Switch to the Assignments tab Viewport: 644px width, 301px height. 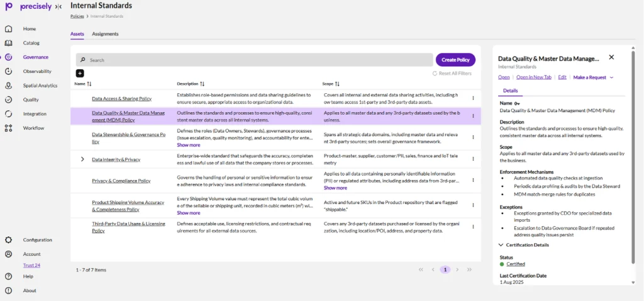pyautogui.click(x=105, y=34)
